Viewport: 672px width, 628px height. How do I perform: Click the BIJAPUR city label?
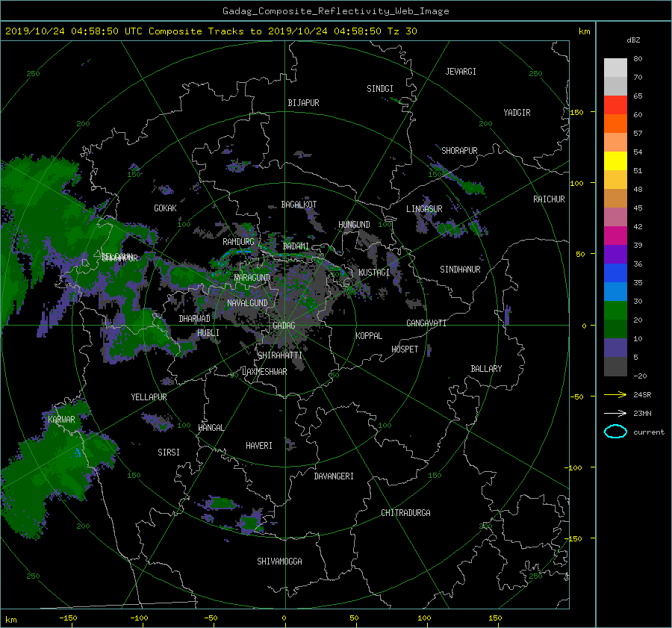click(x=303, y=103)
